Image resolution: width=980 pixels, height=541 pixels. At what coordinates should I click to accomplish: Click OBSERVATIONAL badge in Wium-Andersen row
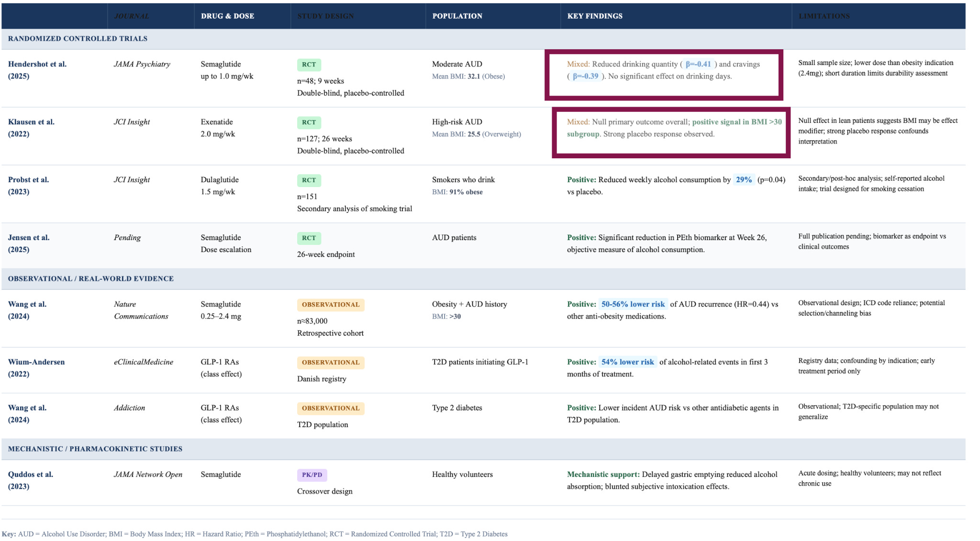coord(331,363)
